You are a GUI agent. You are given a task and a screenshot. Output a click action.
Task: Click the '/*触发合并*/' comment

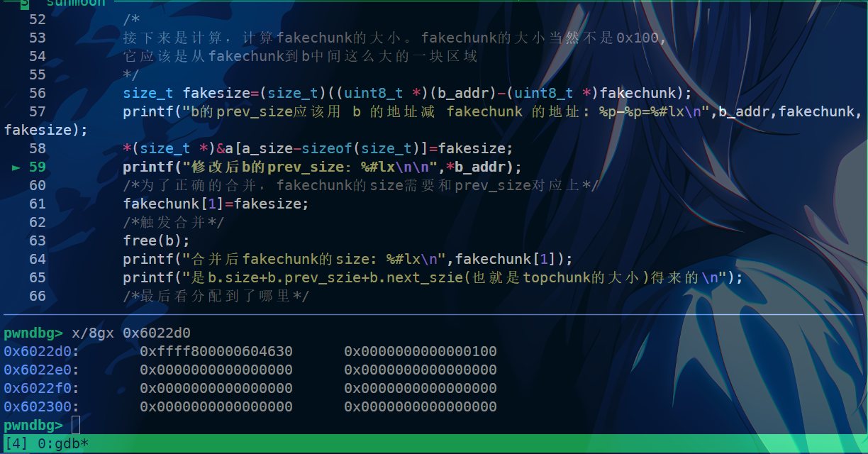click(174, 222)
